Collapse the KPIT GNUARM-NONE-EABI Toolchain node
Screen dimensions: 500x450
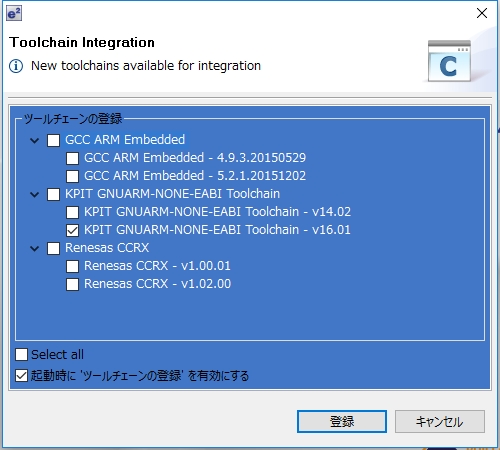[x=35, y=195]
